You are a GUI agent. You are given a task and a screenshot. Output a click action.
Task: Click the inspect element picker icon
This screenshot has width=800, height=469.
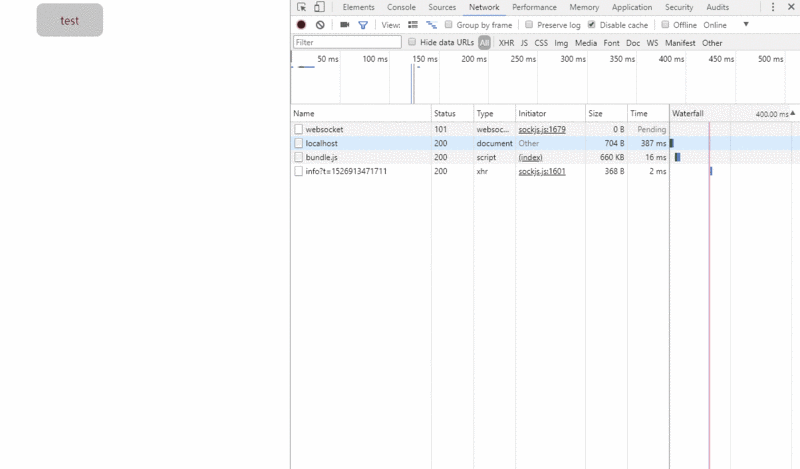[x=302, y=7]
